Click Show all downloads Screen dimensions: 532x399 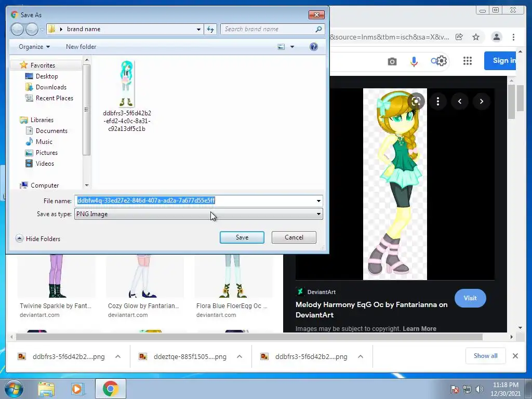click(486, 355)
